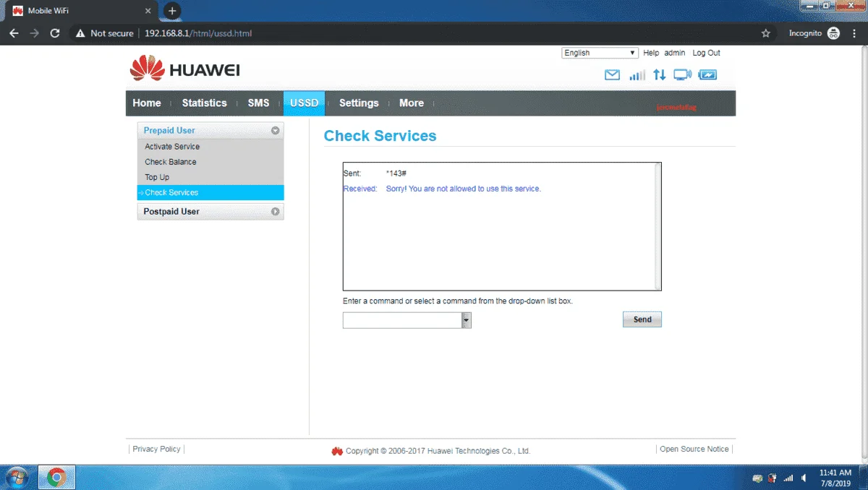The image size is (868, 490).
Task: Open the Help link
Action: tap(651, 53)
